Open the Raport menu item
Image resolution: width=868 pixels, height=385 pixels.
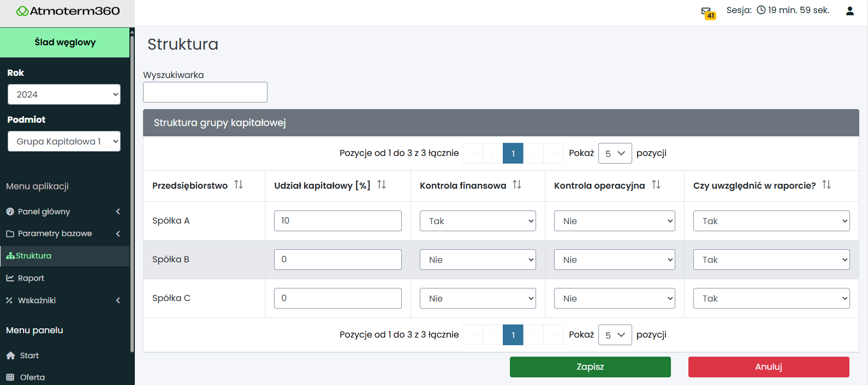31,278
